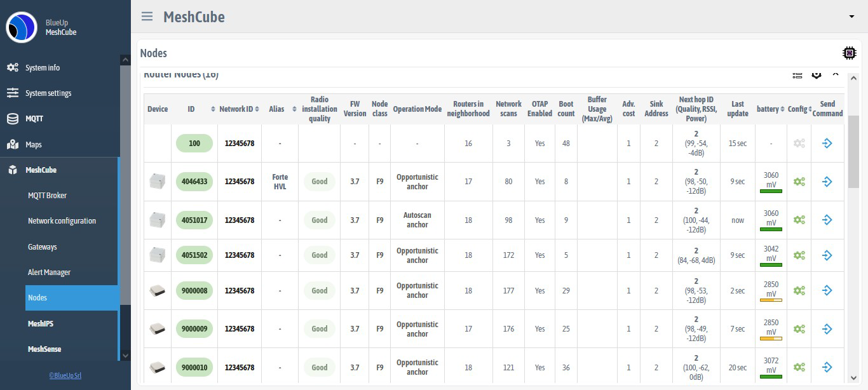Image resolution: width=868 pixels, height=390 pixels.
Task: Click send command arrow for node 100
Action: pos(827,144)
